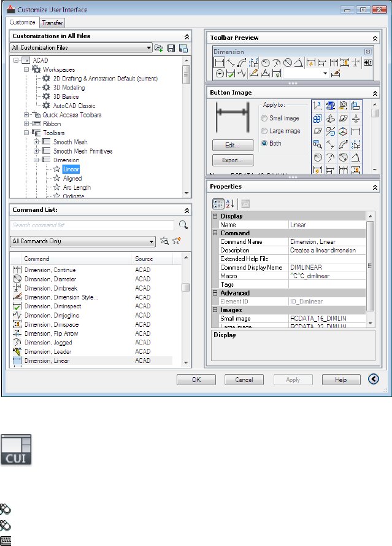Switch to the Transfer tab
This screenshot has width=392, height=546.
point(52,23)
